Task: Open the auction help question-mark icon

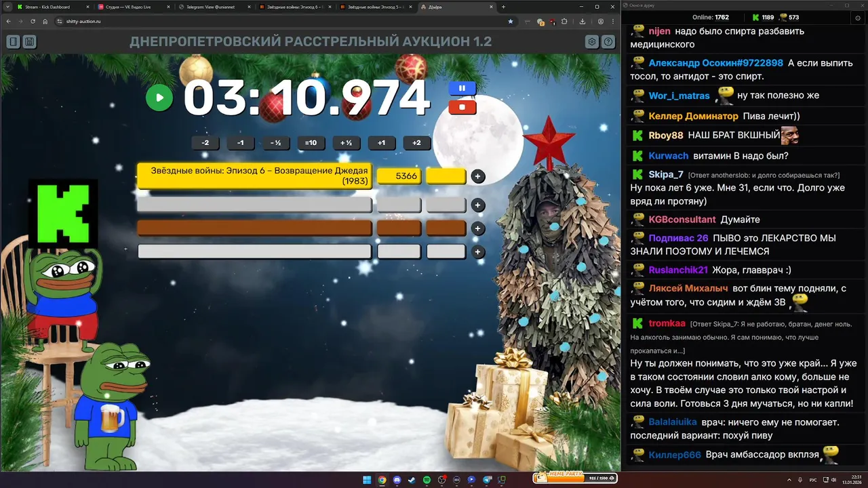Action: [608, 42]
